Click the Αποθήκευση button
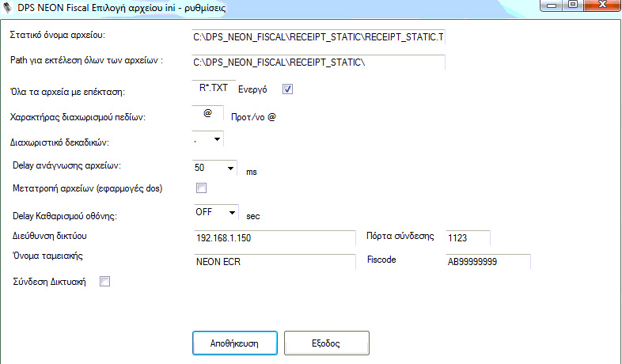Screen dimensions: 622x364 click(235, 343)
